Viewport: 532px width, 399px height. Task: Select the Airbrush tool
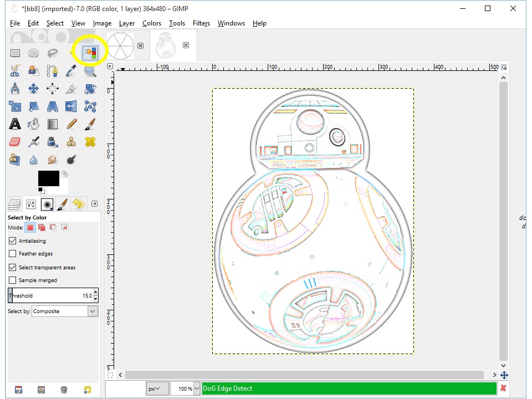[33, 142]
